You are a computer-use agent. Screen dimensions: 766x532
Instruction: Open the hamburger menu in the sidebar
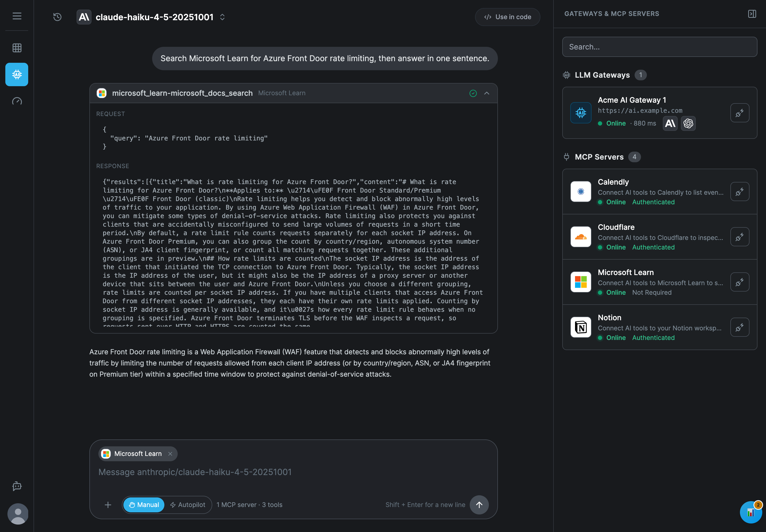point(17,16)
